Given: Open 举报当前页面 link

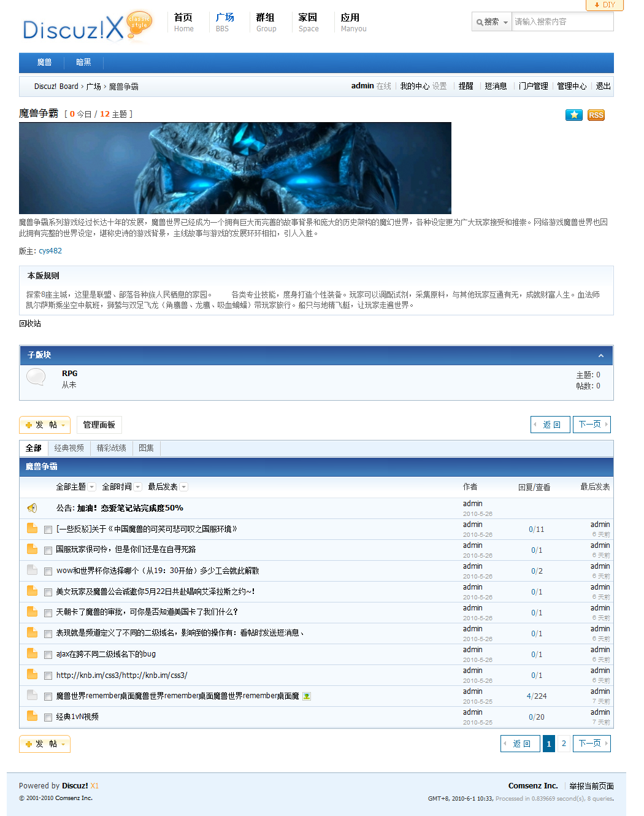Looking at the screenshot, I should (x=591, y=786).
